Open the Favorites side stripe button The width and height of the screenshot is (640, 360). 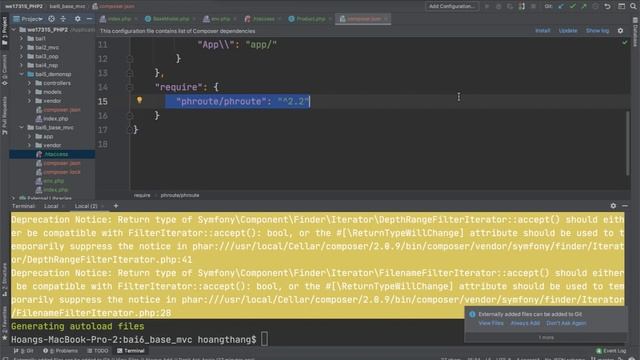click(4, 324)
